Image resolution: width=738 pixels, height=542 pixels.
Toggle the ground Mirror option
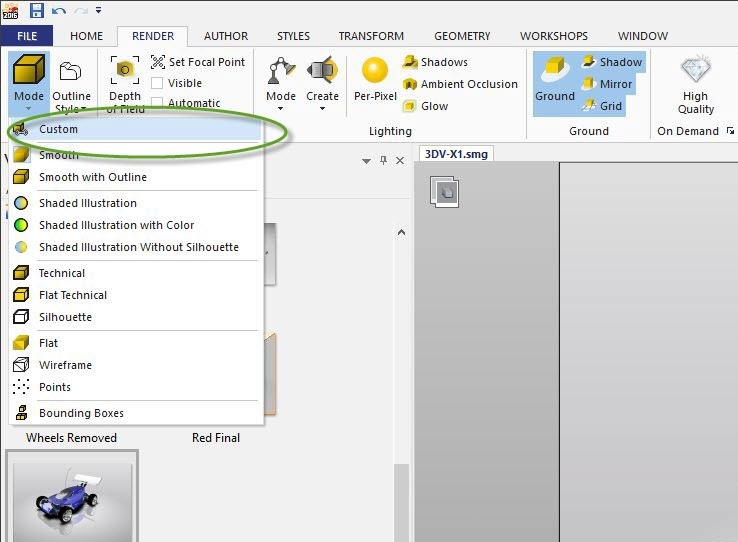608,84
